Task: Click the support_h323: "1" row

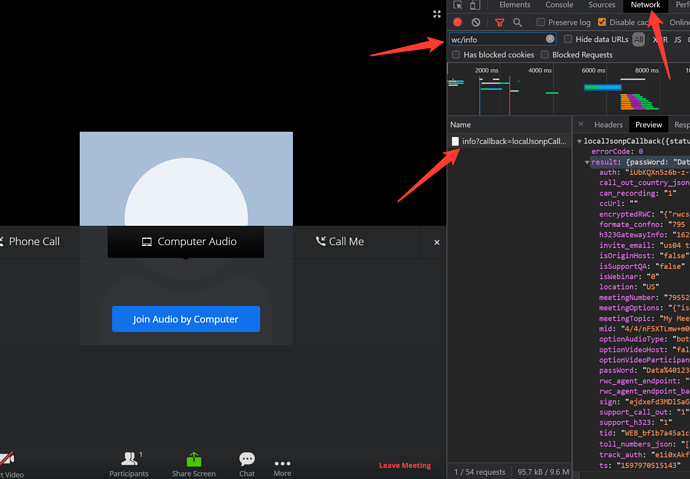Action: coord(635,422)
